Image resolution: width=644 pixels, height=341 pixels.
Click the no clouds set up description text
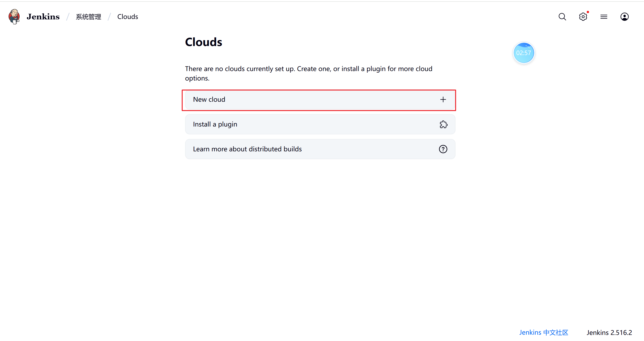coord(309,73)
